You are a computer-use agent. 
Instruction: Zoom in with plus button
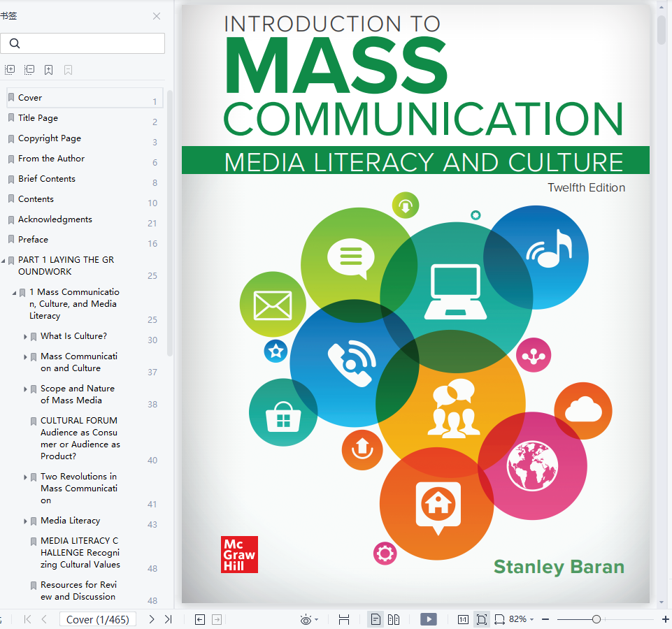[666, 620]
